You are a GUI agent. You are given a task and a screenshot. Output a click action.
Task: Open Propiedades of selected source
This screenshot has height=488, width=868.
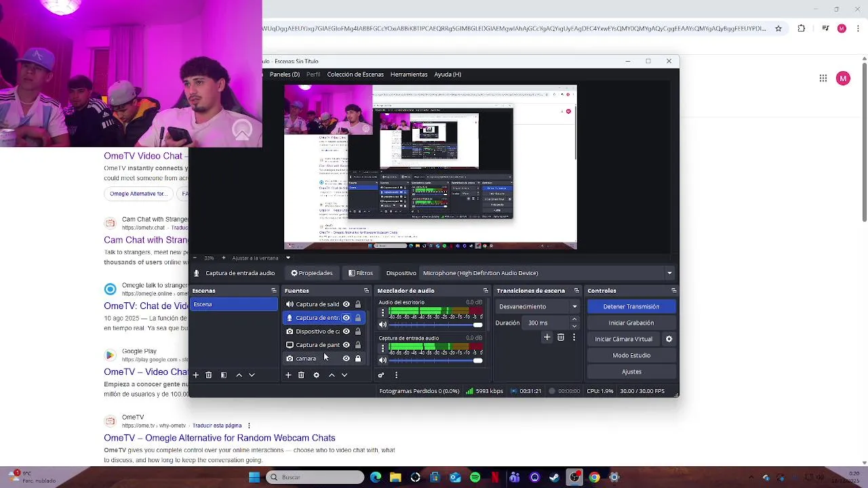[x=312, y=273]
